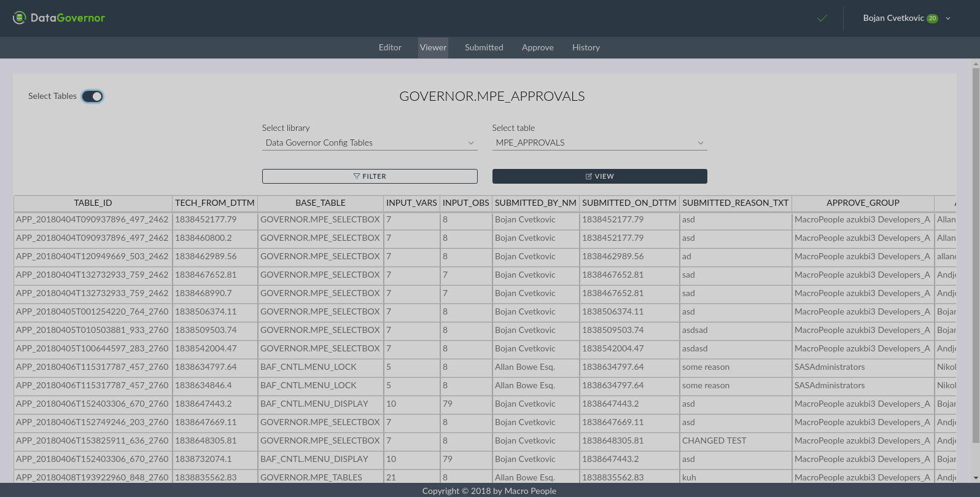
Task: Click the green notification badge showing 20
Action: (932, 18)
